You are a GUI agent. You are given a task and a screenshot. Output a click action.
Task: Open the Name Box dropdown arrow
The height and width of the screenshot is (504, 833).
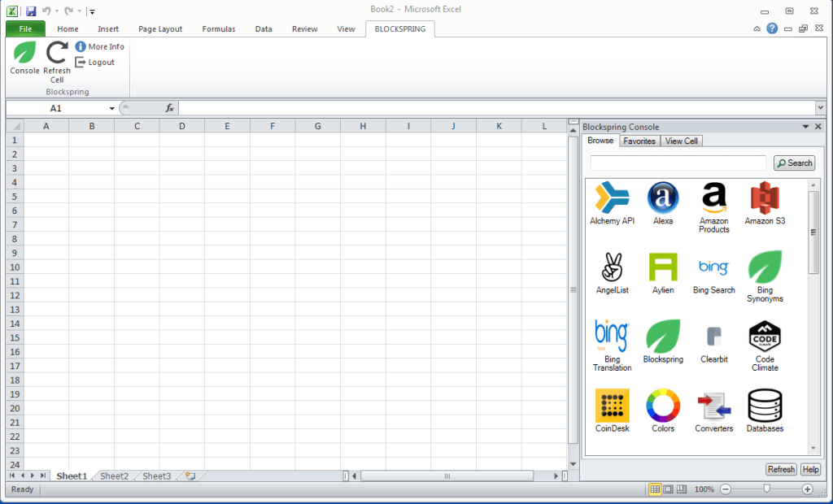coord(111,108)
